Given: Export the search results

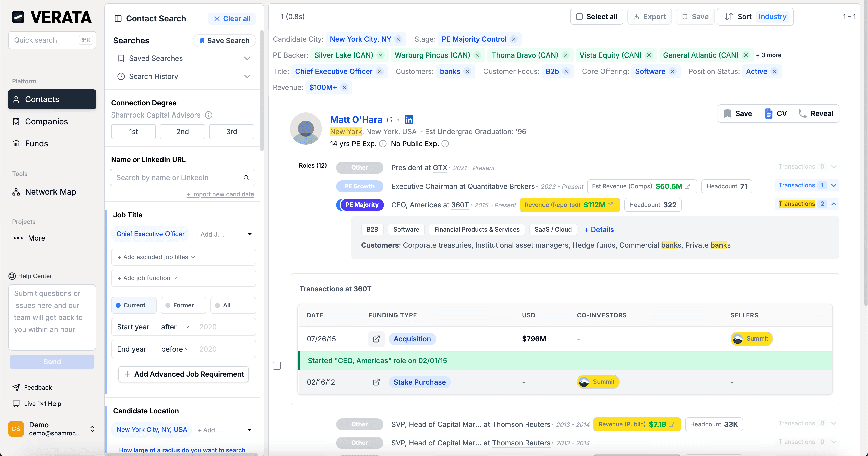Looking at the screenshot, I should [x=649, y=16].
